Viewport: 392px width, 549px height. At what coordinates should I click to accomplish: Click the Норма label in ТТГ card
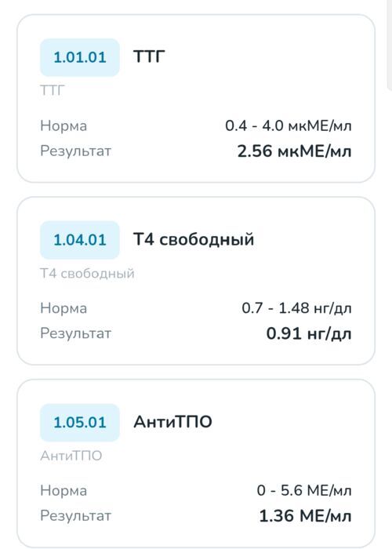click(64, 125)
